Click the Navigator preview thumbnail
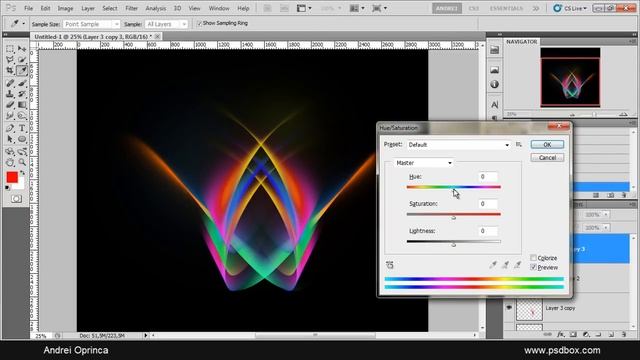 pyautogui.click(x=570, y=78)
